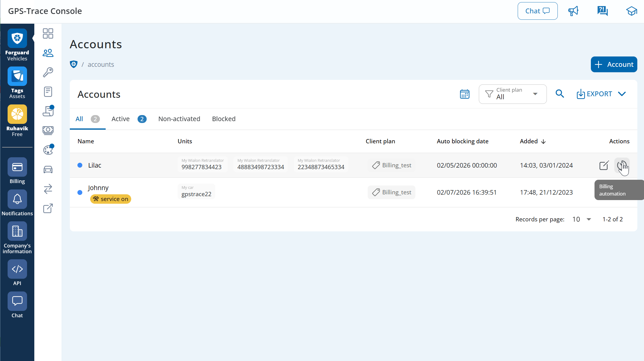The image size is (644, 361).
Task: Click the Billing_test plan tag for Johnny
Action: click(x=391, y=192)
